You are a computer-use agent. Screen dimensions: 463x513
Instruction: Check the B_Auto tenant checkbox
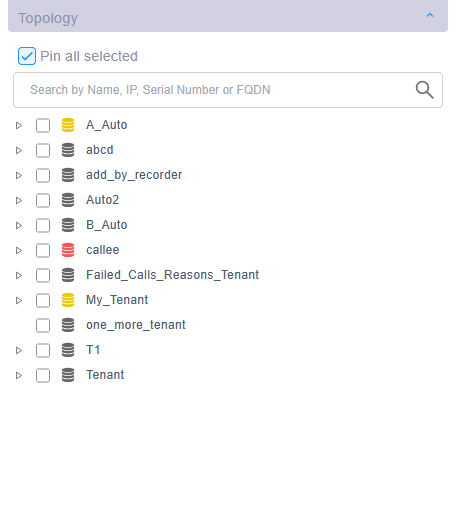click(x=43, y=225)
